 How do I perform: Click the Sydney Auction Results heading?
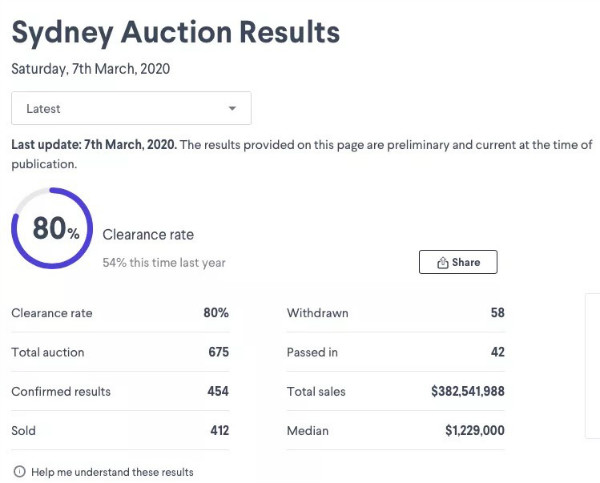tap(176, 31)
